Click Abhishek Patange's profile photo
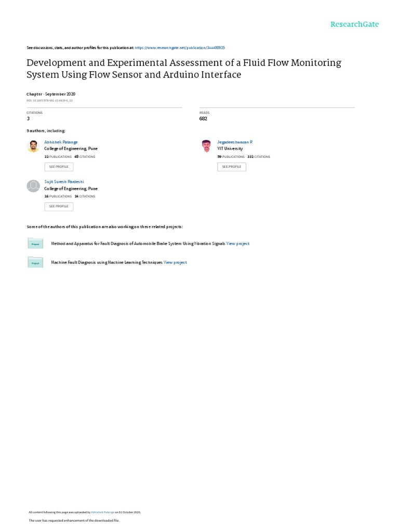The image size is (399, 532). pos(33,147)
